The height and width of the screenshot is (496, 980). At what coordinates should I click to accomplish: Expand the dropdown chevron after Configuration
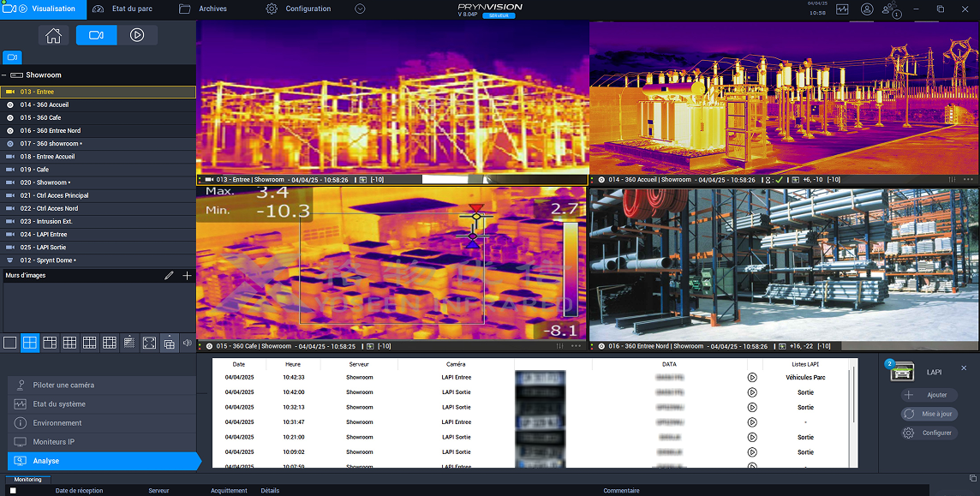pos(360,9)
